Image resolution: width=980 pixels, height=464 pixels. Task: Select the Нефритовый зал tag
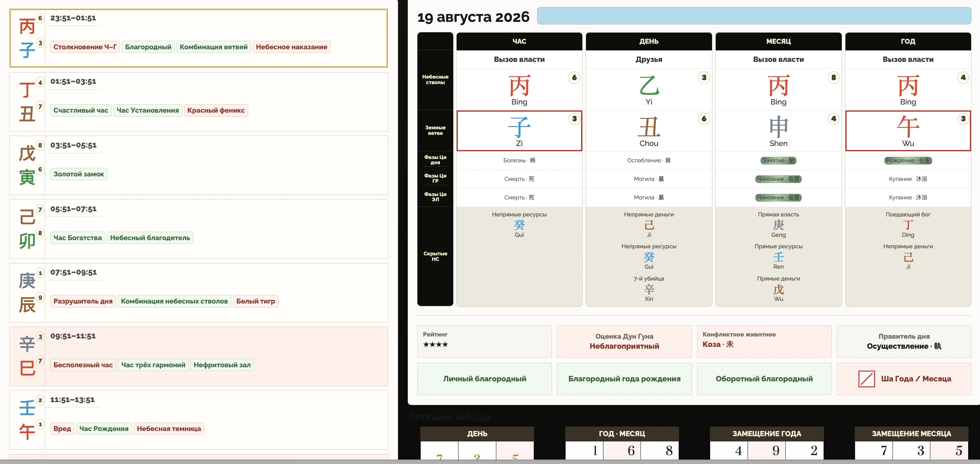pos(222,365)
